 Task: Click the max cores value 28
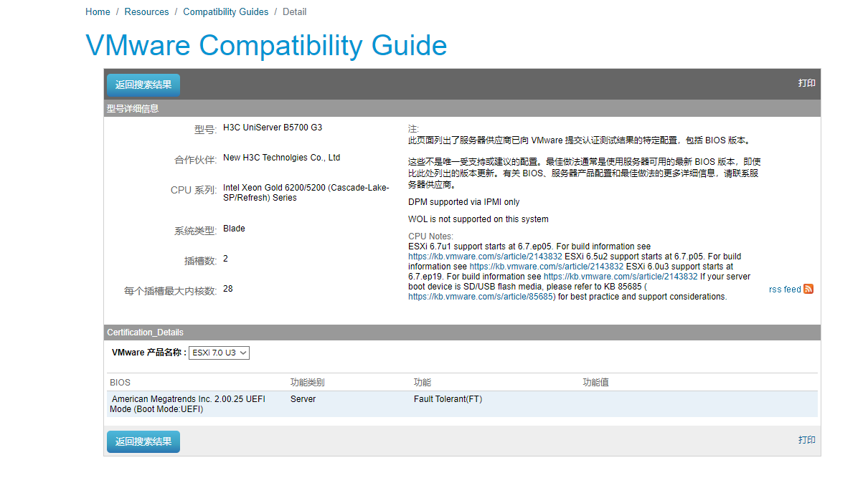(x=227, y=289)
